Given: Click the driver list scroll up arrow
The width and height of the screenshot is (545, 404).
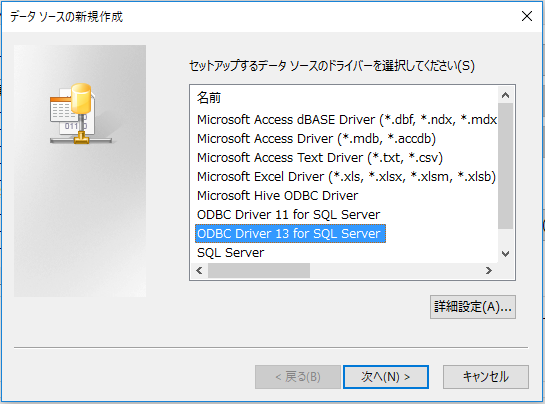Looking at the screenshot, I should coord(506,95).
